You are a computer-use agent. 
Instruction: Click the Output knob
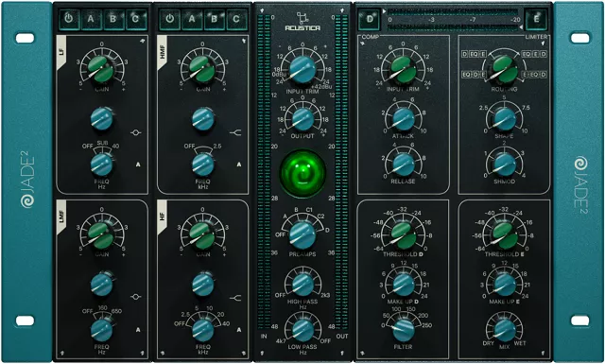(302, 120)
